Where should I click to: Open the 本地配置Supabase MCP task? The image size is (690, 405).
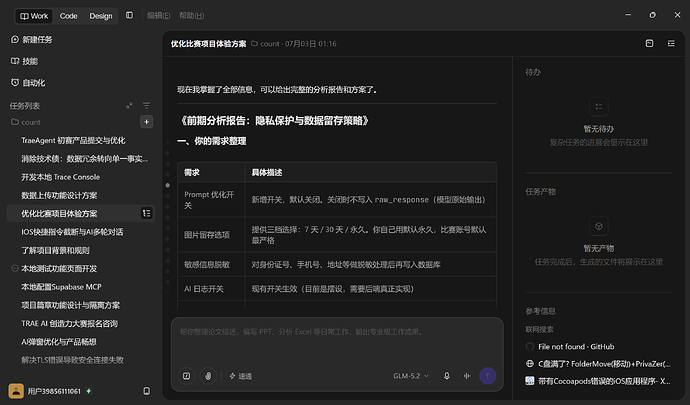click(x=61, y=287)
